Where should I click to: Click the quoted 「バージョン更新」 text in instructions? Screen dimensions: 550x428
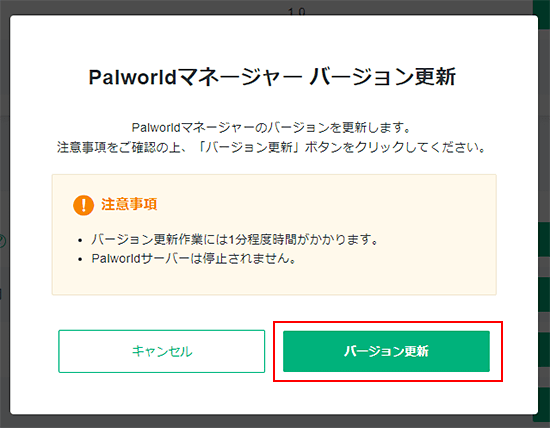coord(248,147)
